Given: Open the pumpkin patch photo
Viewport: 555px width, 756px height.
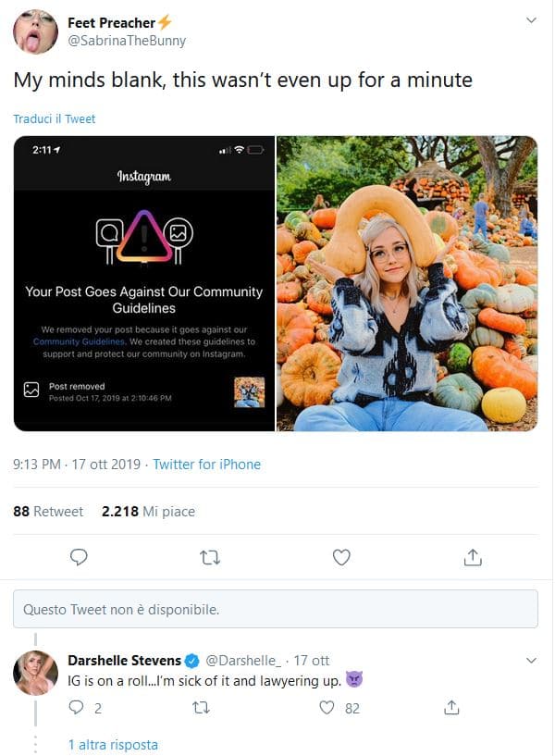Looking at the screenshot, I should point(407,283).
